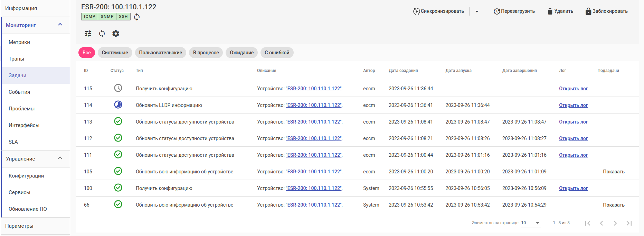Show subtasks for task 105
The height and width of the screenshot is (236, 644).
tap(614, 172)
